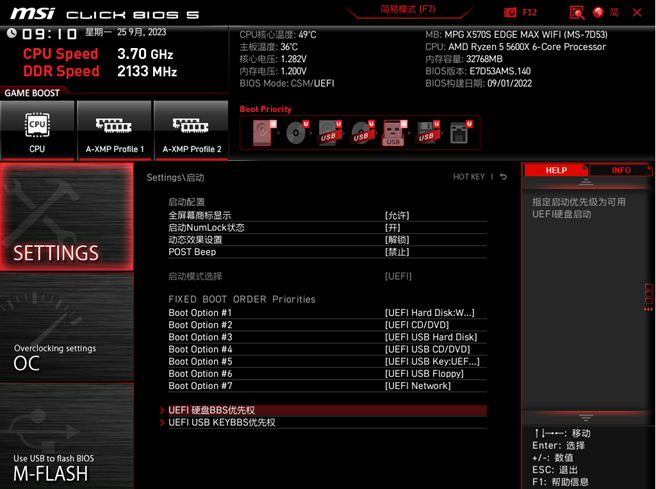Select the CD/DVD disc boot priority icon

click(297, 133)
